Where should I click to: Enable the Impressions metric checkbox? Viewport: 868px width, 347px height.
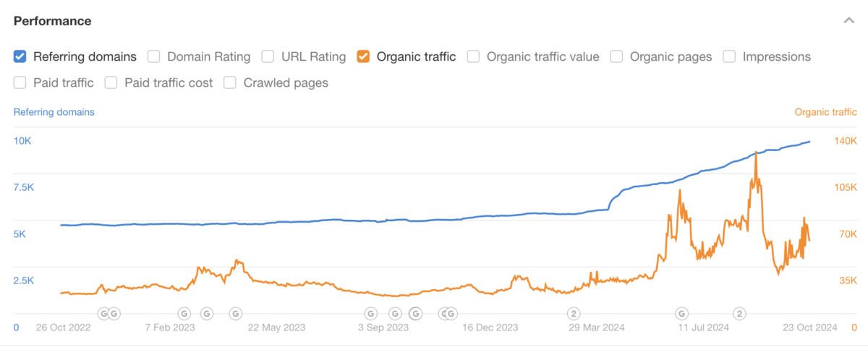coord(729,56)
